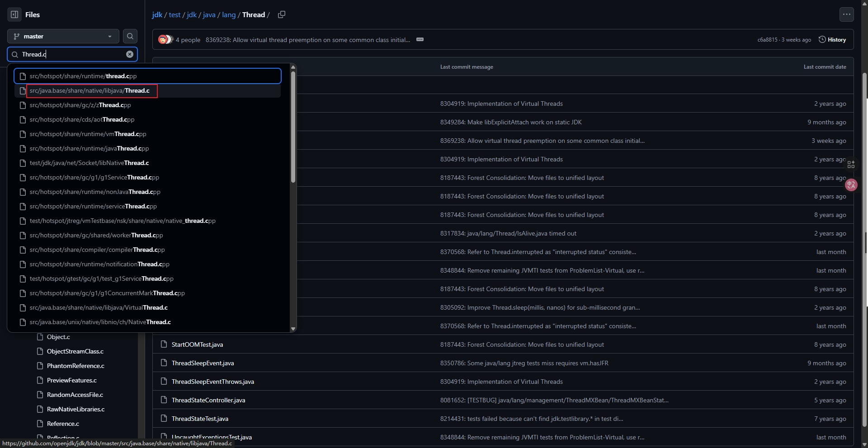Open nonJavaThread.cpp search result

pyautogui.click(x=147, y=192)
